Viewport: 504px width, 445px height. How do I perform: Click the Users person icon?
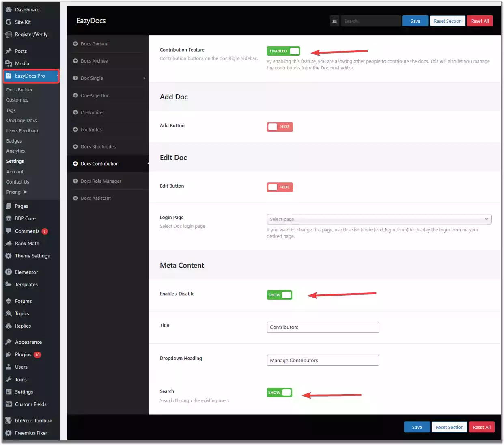click(9, 367)
